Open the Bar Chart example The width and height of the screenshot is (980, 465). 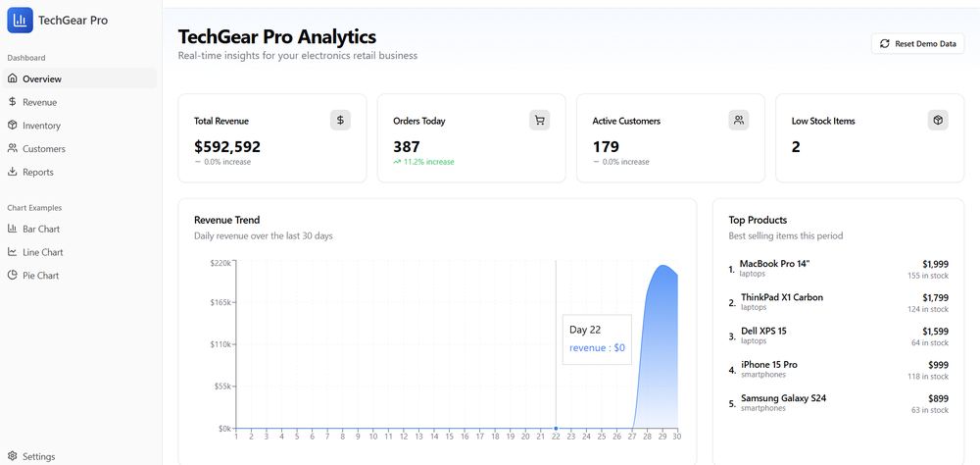coord(80,229)
